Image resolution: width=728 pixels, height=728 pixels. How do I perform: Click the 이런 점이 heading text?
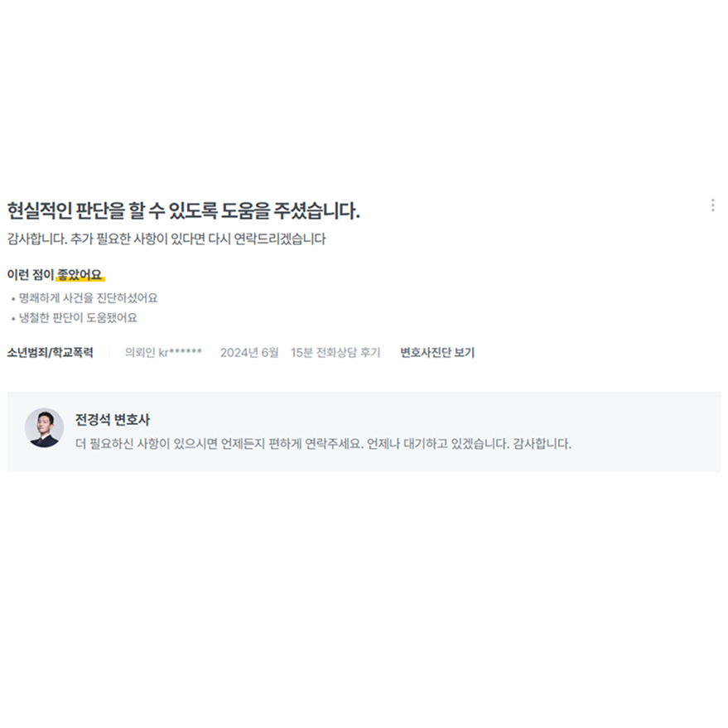click(31, 275)
